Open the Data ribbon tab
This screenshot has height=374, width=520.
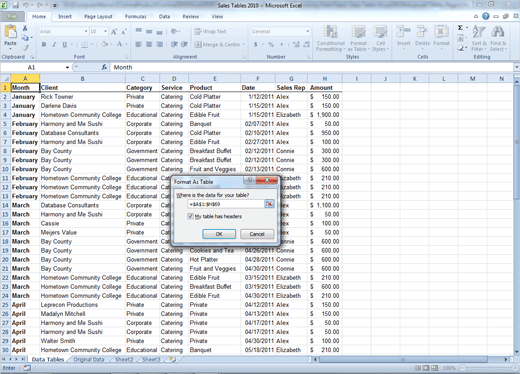(x=164, y=16)
